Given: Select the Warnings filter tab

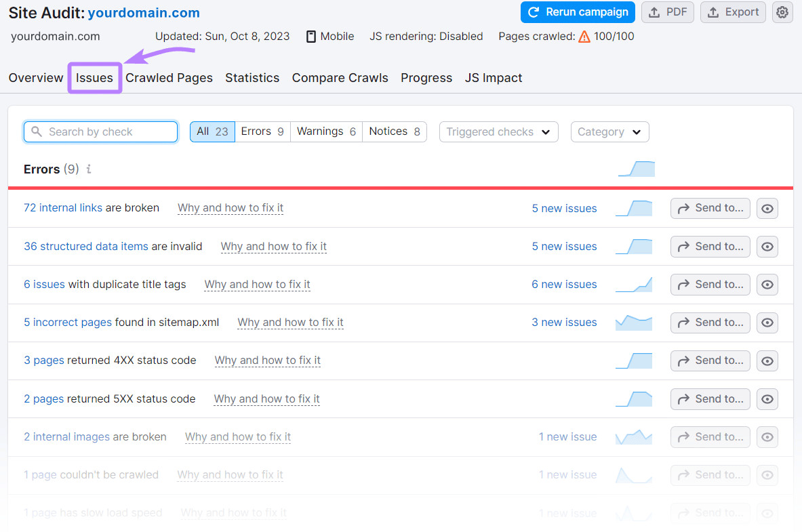Looking at the screenshot, I should pos(326,131).
